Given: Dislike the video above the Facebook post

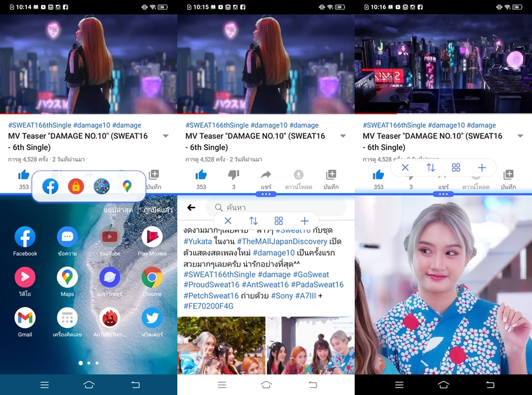Looking at the screenshot, I should 233,175.
